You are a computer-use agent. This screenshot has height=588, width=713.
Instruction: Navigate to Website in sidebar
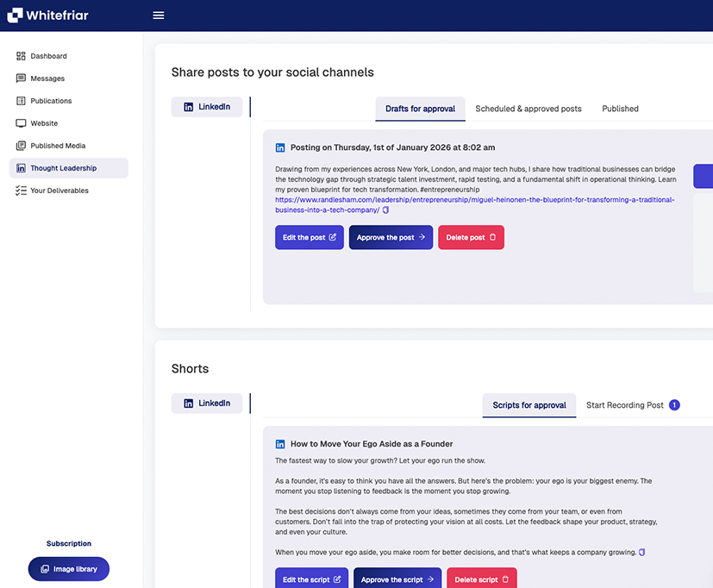click(44, 123)
